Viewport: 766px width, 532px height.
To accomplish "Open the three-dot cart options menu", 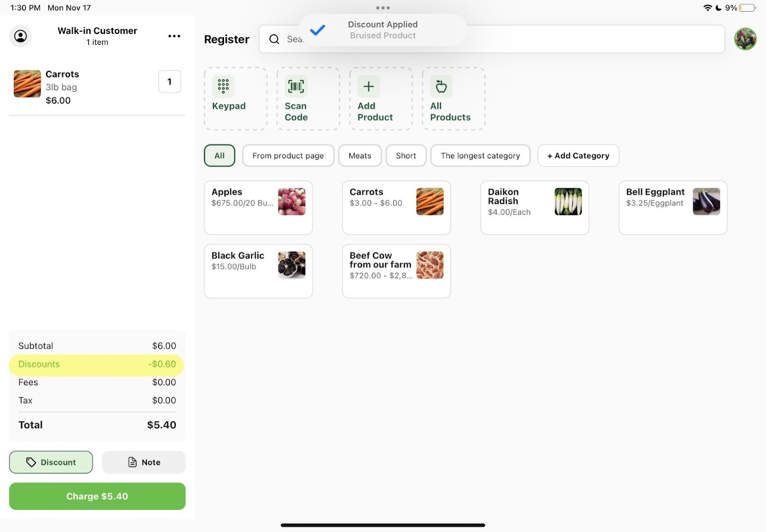I will click(174, 36).
